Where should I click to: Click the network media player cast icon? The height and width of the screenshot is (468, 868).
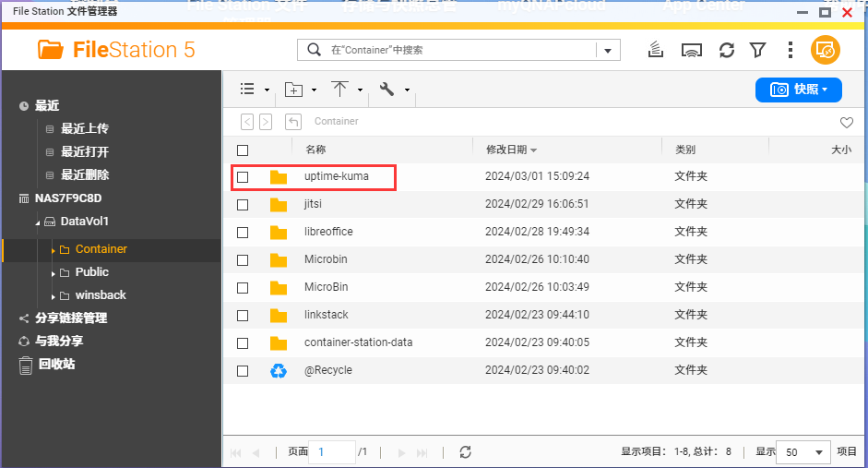tap(692, 51)
